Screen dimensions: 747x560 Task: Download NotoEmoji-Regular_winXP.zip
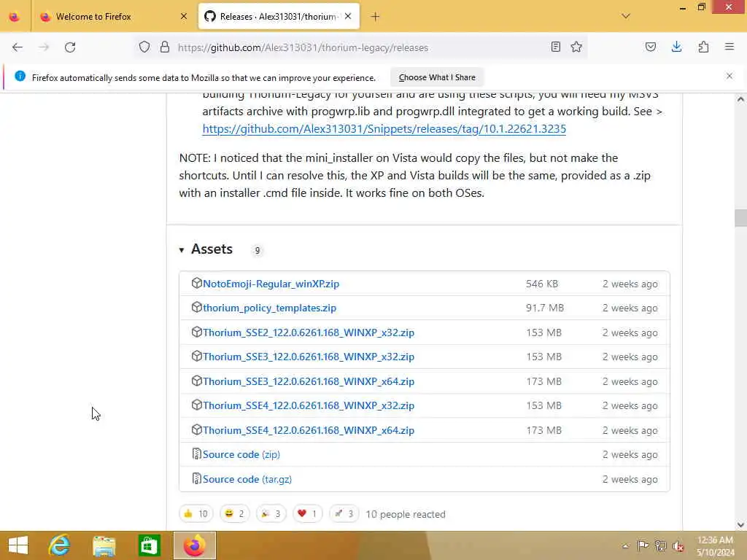point(271,284)
